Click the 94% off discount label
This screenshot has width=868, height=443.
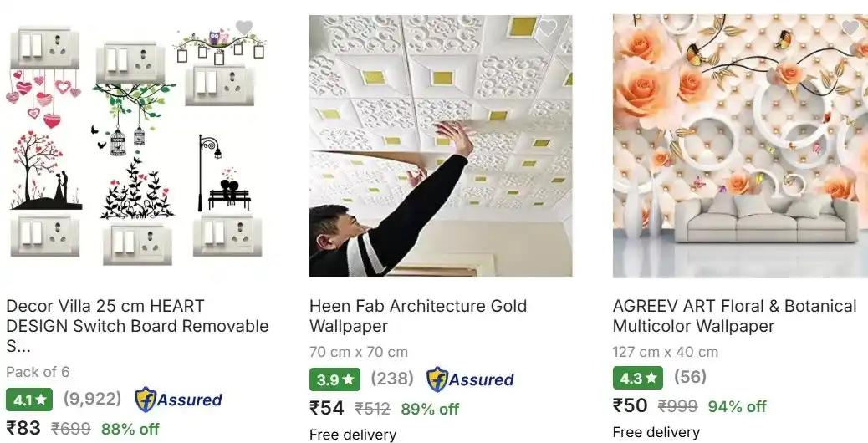(737, 406)
